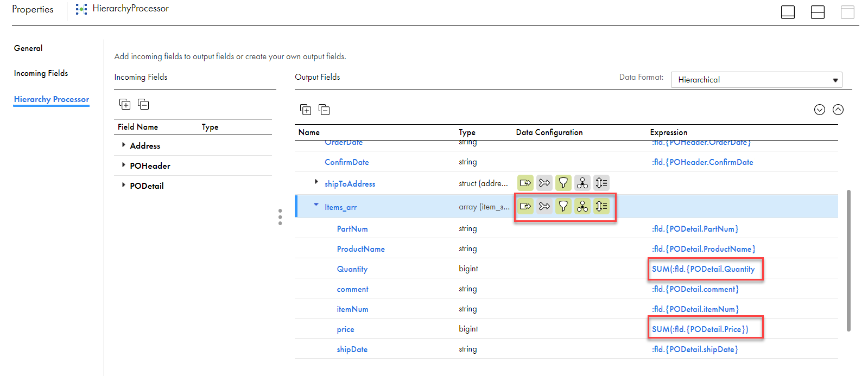868x376 pixels.
Task: Edit the PODetail.comment expression
Action: 695,289
